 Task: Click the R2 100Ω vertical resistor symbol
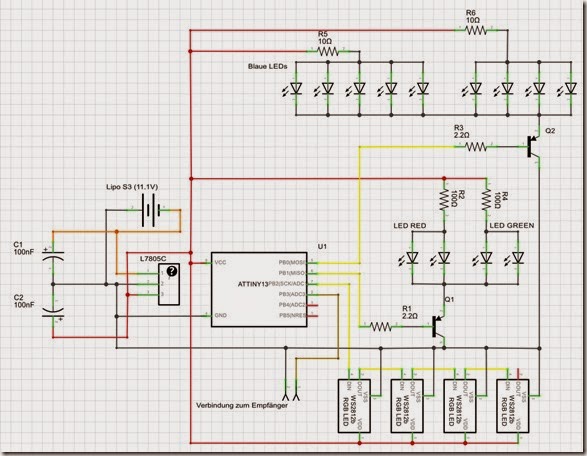[444, 199]
